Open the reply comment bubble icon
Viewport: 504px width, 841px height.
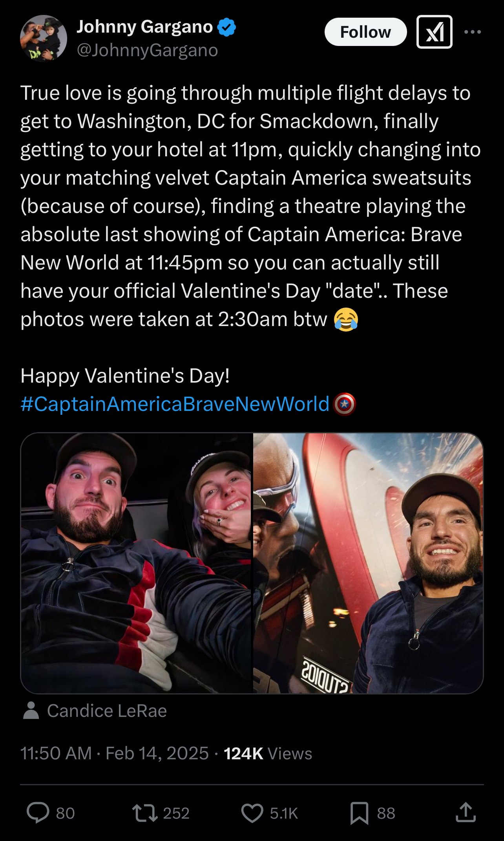[38, 813]
